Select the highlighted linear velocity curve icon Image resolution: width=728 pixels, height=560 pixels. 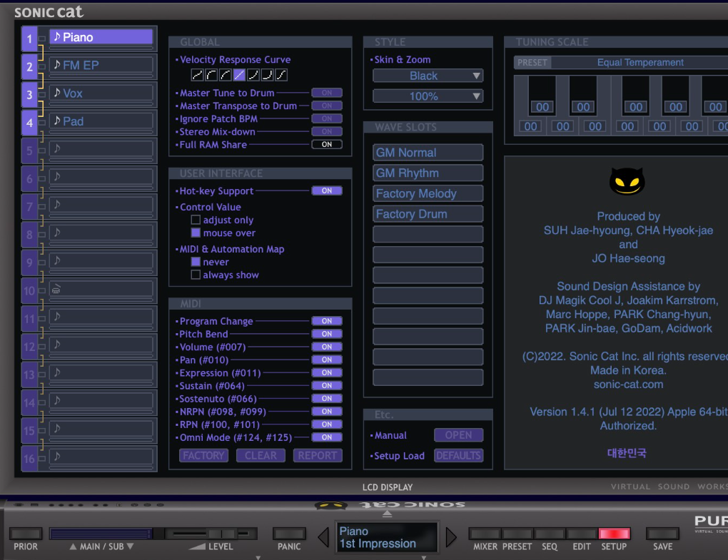pyautogui.click(x=239, y=75)
